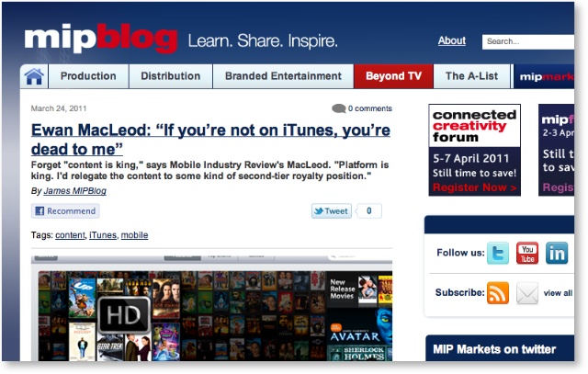Viewport: 588px width, 374px height.
Task: Subscribe via the orange RSS icon
Action: pyautogui.click(x=498, y=293)
